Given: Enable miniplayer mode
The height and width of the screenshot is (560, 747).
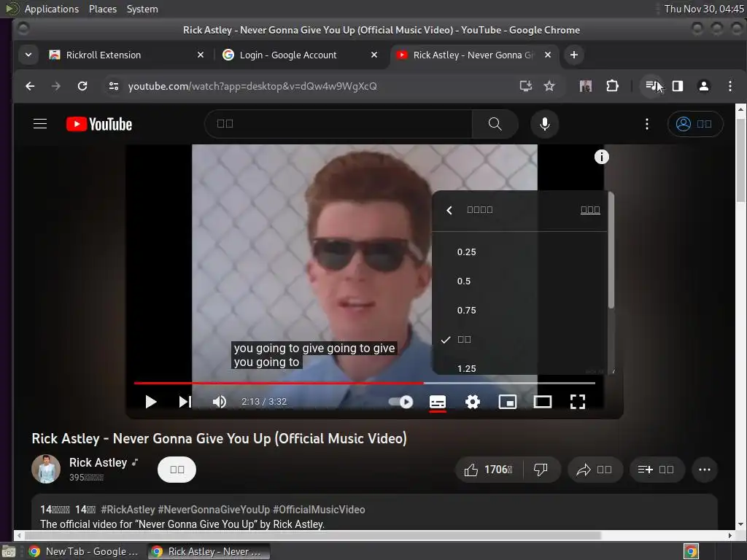Looking at the screenshot, I should [x=508, y=402].
